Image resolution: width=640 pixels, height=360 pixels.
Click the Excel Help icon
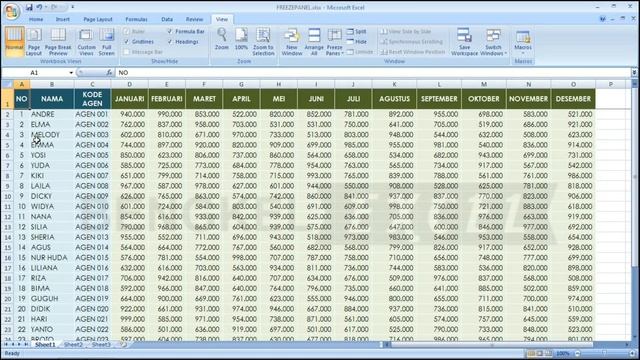click(x=602, y=19)
